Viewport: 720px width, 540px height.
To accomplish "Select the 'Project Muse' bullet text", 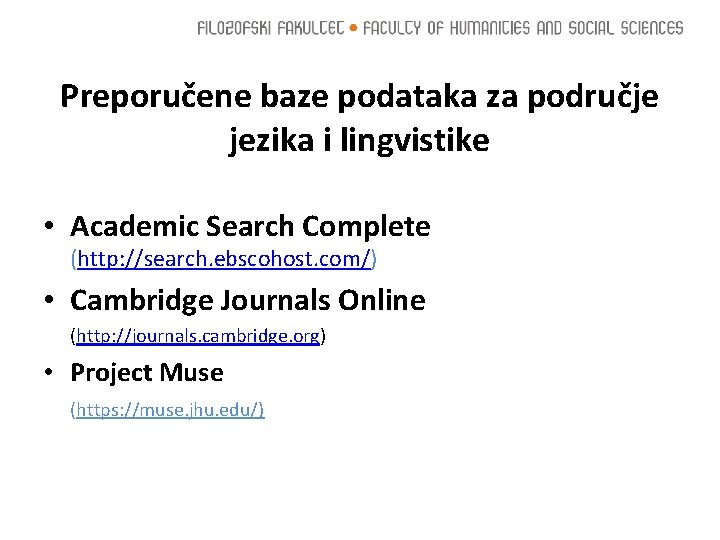I will pyautogui.click(x=147, y=372).
